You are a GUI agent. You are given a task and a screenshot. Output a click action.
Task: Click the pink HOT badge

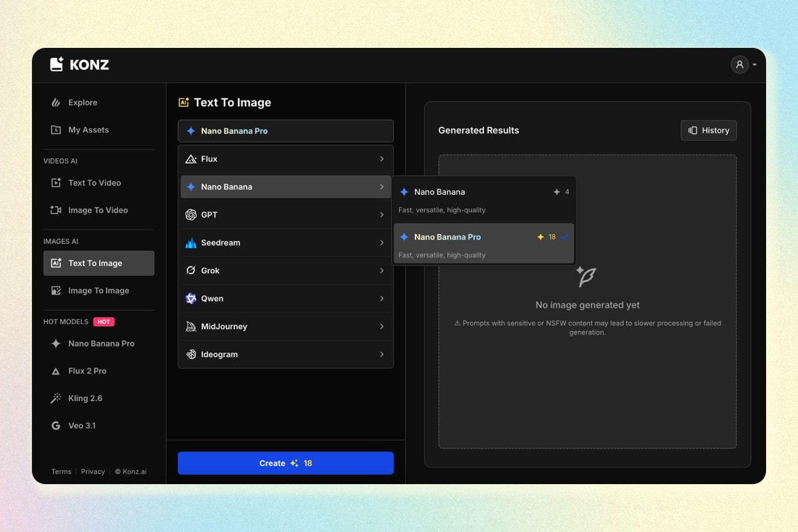coord(104,322)
